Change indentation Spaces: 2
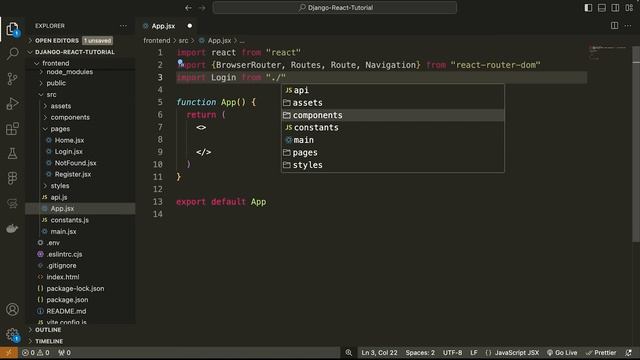Screen dimensions: 640x360 (x=420, y=353)
